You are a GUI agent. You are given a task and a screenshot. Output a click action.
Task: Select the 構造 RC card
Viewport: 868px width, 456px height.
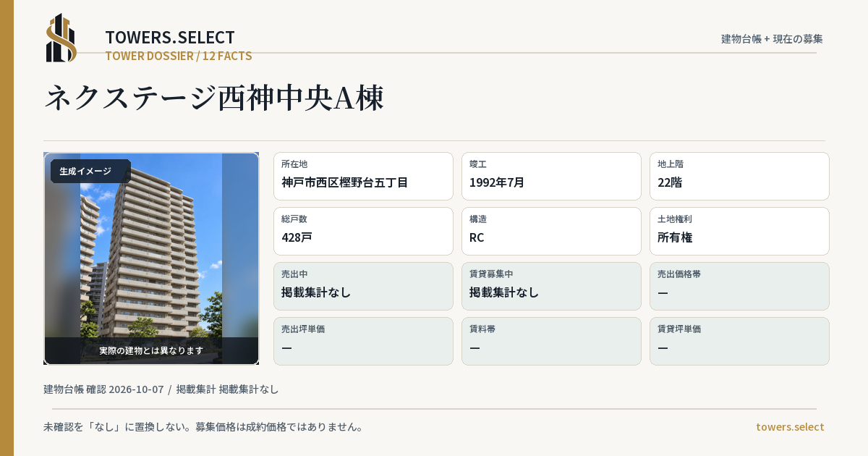coord(551,231)
